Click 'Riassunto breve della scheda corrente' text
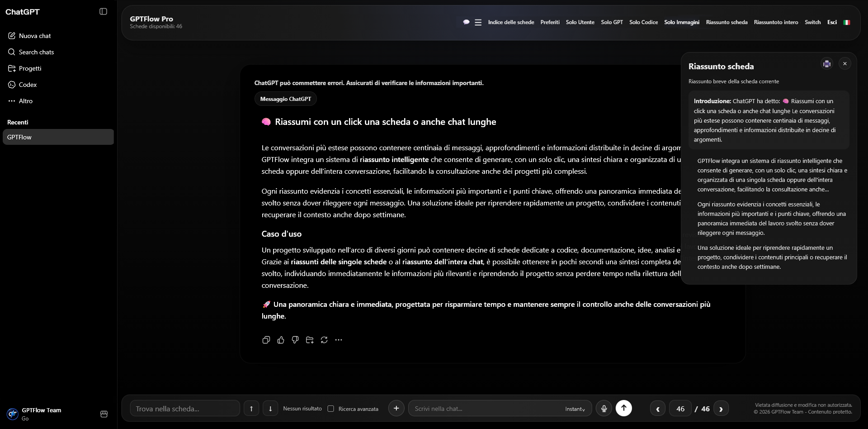 point(734,81)
